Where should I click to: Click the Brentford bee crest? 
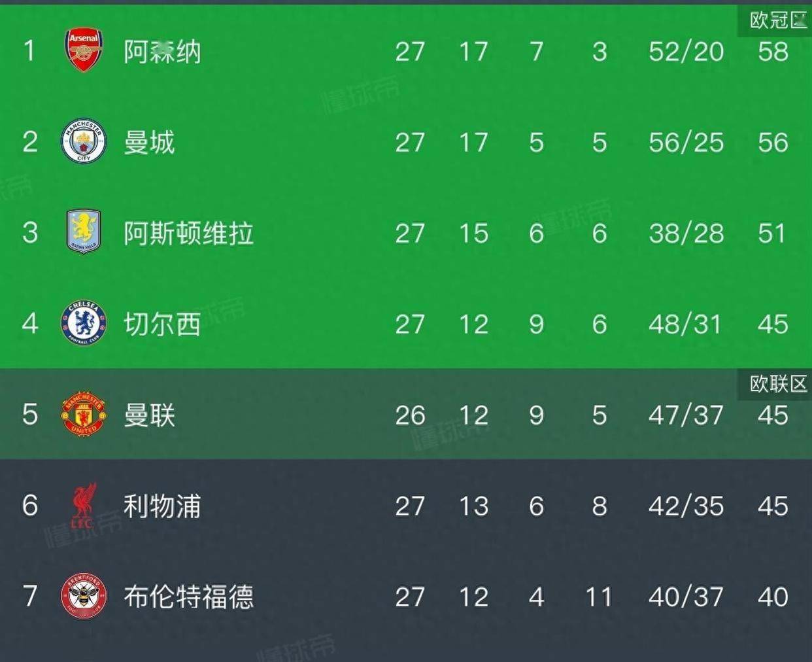coord(84,596)
